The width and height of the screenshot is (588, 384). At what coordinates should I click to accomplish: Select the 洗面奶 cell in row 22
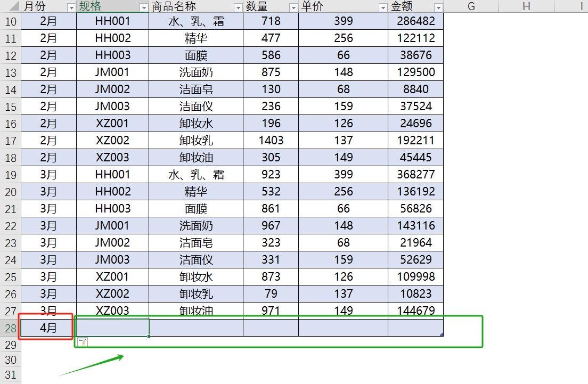coord(196,226)
